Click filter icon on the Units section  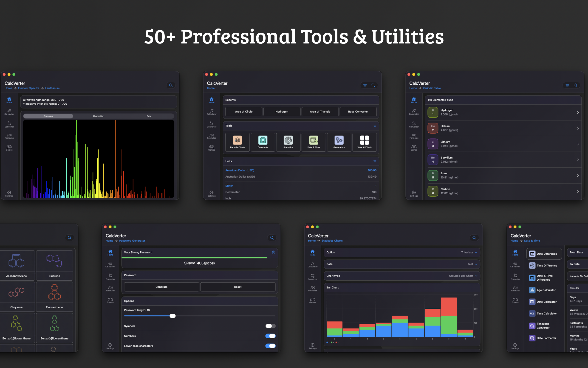coord(375,161)
